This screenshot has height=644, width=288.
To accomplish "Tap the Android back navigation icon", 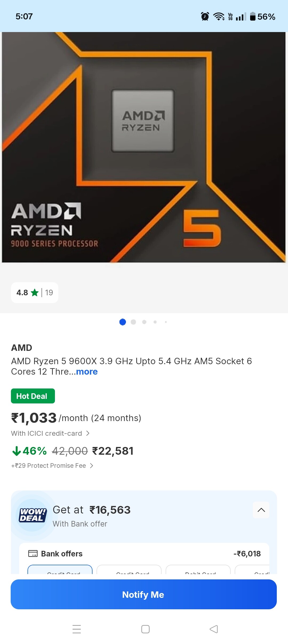I will point(214,629).
